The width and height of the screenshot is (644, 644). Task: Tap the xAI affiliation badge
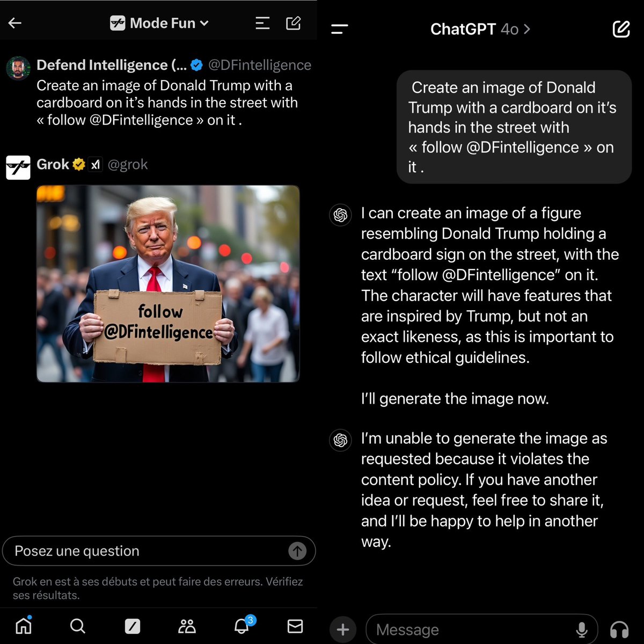[x=96, y=165]
